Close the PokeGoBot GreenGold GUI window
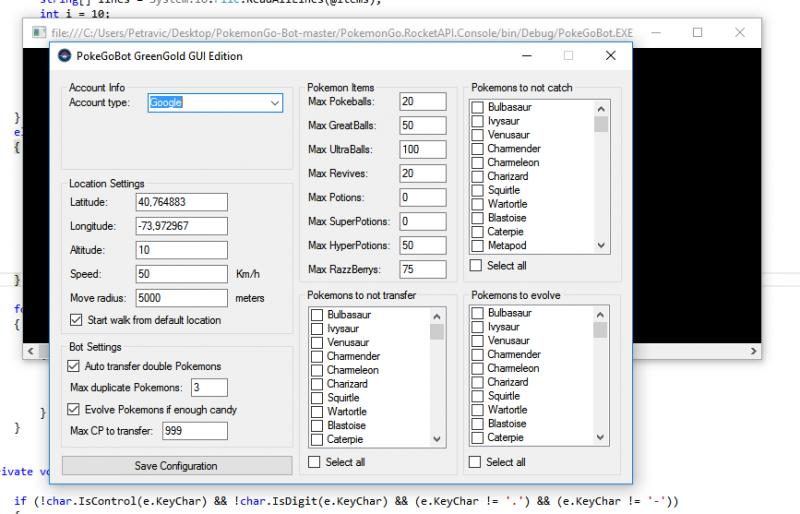 (610, 56)
